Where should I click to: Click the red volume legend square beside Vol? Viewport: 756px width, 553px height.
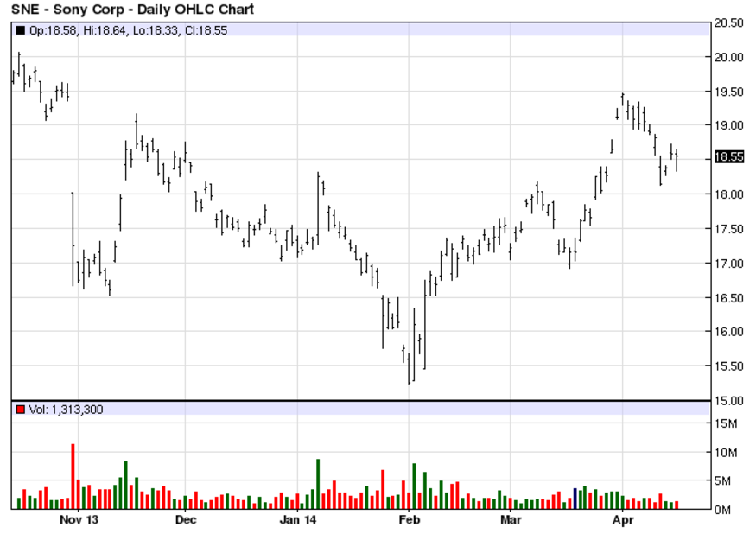pos(20,410)
